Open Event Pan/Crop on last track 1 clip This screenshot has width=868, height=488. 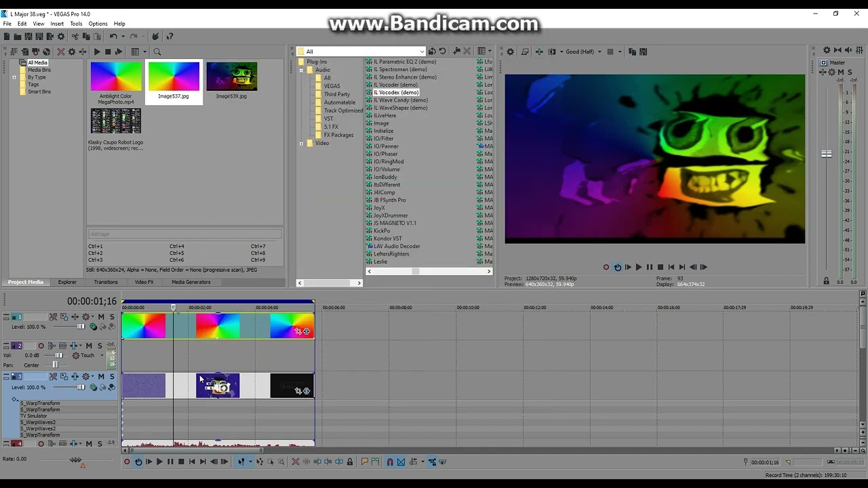click(x=298, y=331)
